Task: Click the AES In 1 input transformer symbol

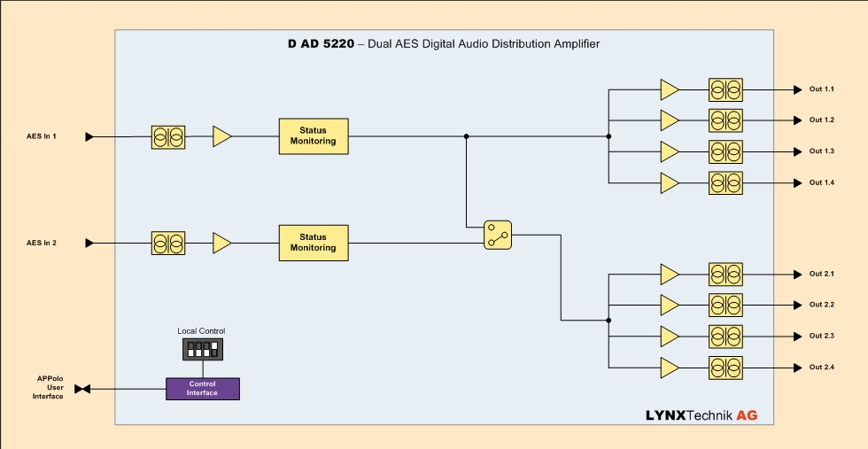Action: coord(168,136)
